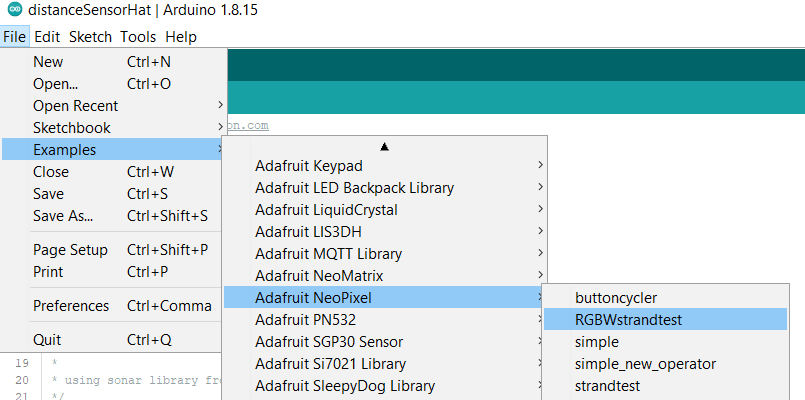
Task: Expand the Adafruit SGP30 Sensor examples
Action: 383,342
